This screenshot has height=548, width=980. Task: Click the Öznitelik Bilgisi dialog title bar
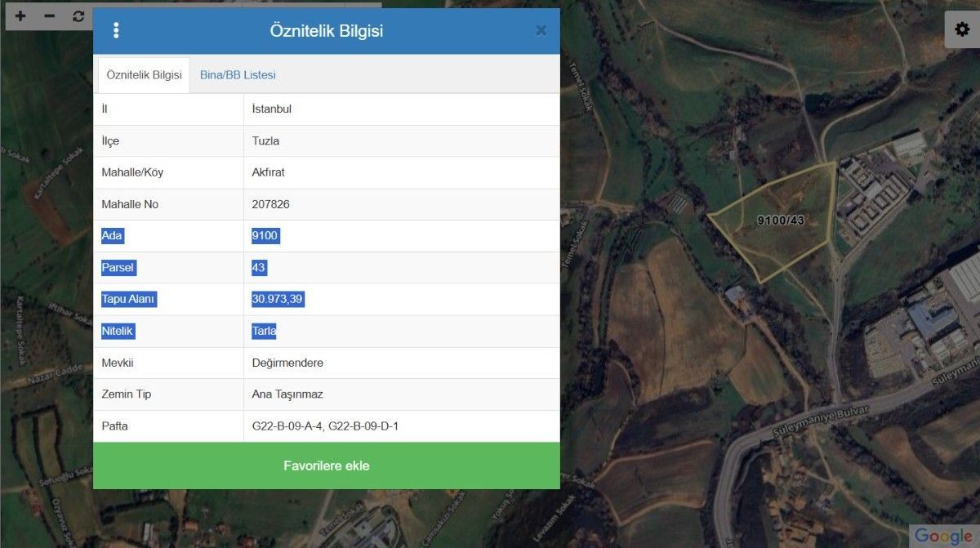point(327,31)
